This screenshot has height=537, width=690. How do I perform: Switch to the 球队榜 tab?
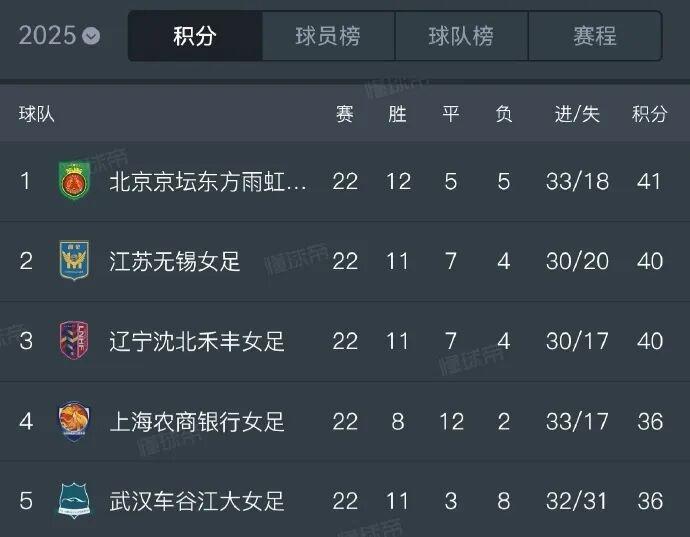(461, 36)
